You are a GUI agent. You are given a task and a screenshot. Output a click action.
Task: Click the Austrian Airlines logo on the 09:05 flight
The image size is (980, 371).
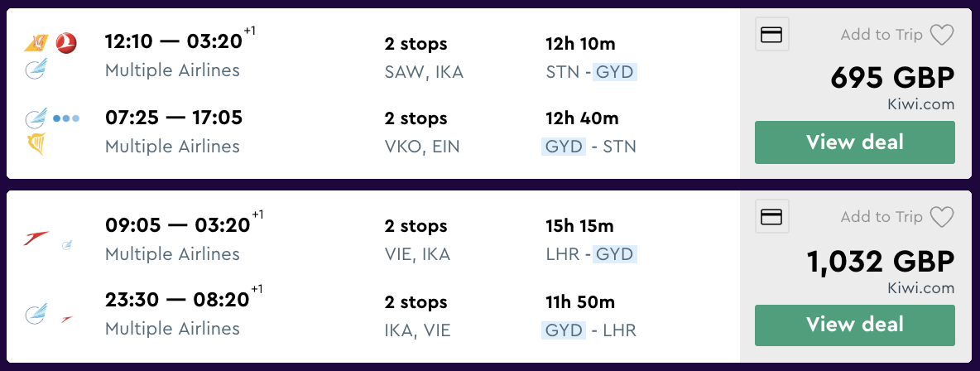[36, 238]
